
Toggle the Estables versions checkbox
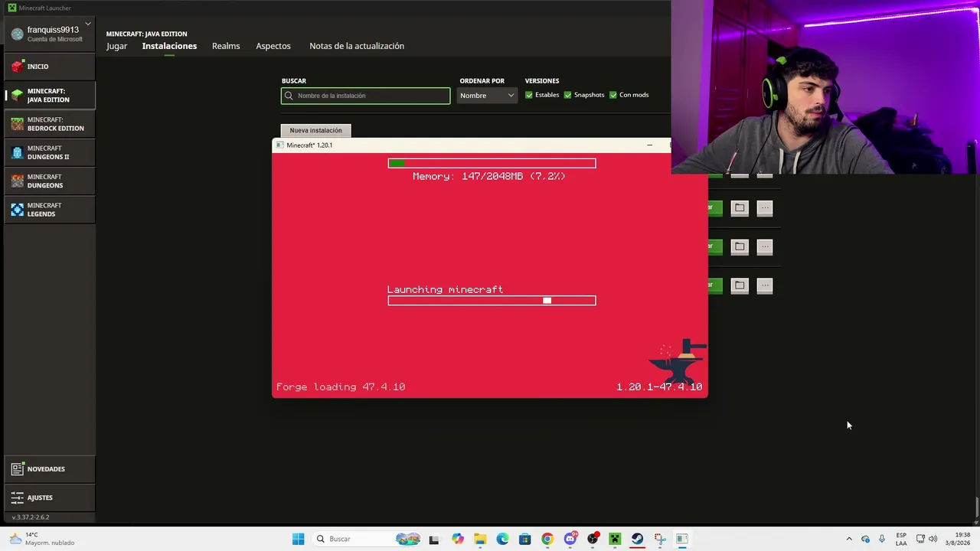[x=529, y=95]
